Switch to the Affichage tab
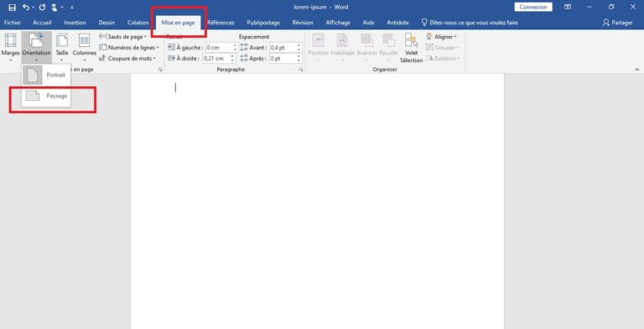 click(x=338, y=23)
